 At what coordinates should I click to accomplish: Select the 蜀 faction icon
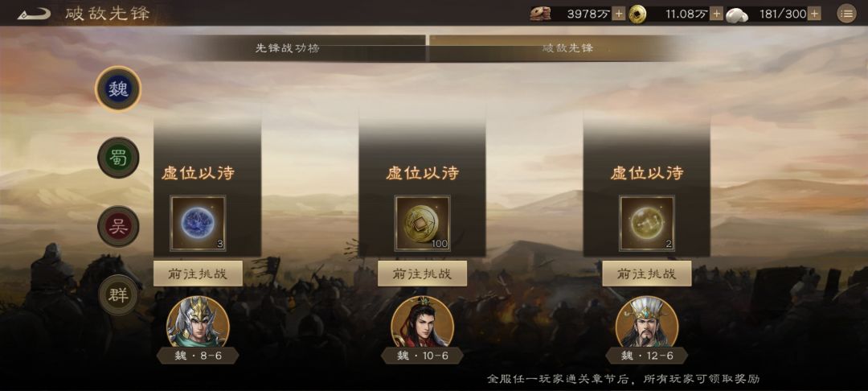pyautogui.click(x=118, y=158)
